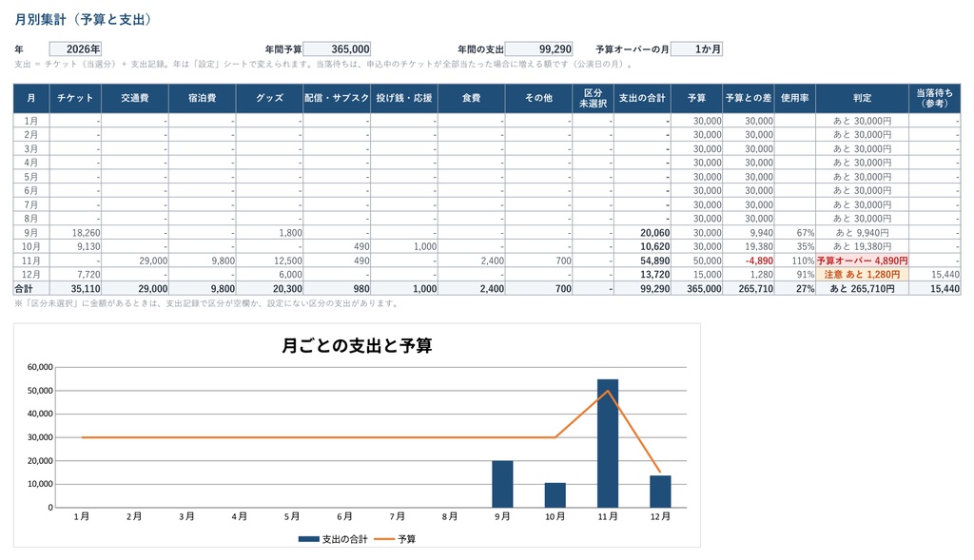974x560 pixels.
Task: Click the チケット column header
Action: tap(75, 98)
